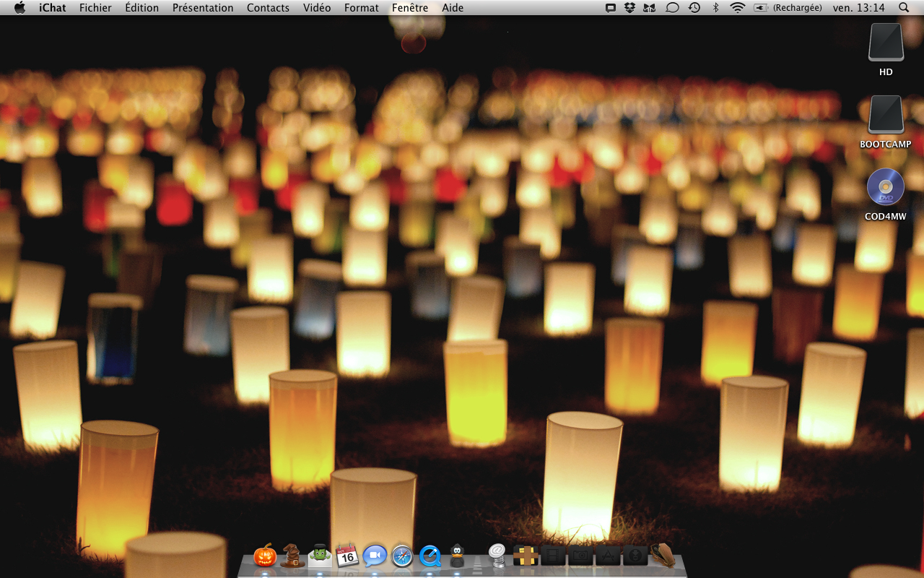Expand the Bluetooth status menu
The height and width of the screenshot is (578, 924).
[716, 8]
